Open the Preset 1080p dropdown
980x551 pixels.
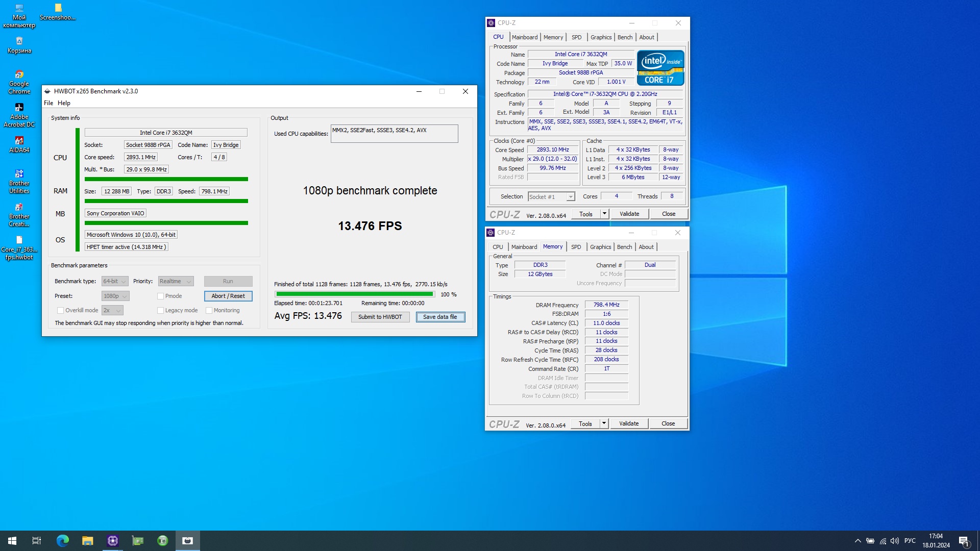click(x=115, y=296)
